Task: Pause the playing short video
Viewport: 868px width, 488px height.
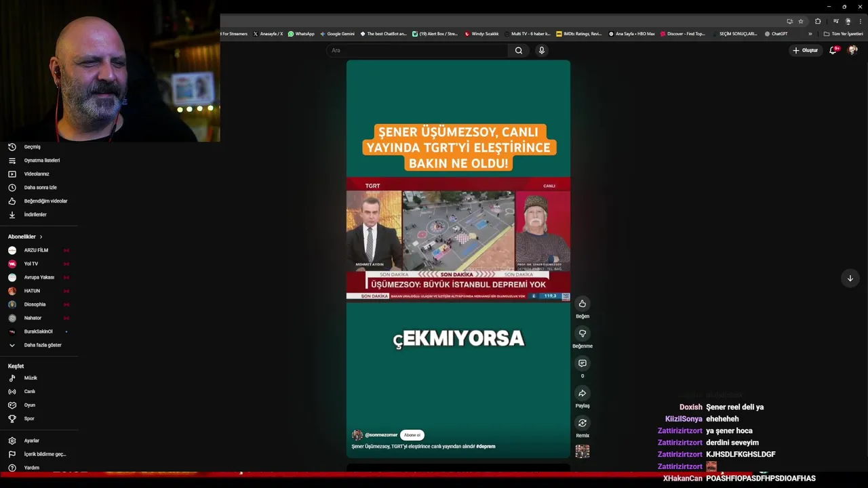Action: coord(458,258)
